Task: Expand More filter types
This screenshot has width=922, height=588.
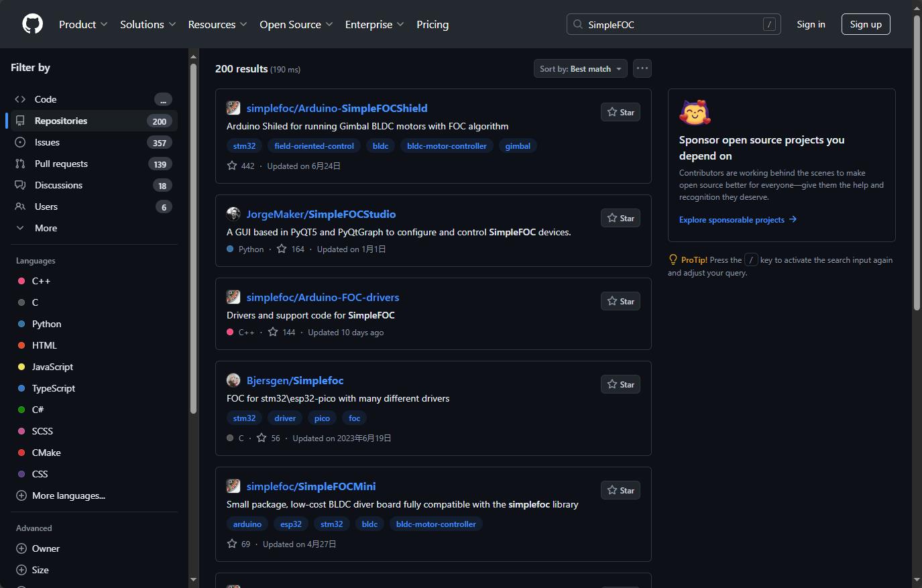Action: tap(93, 228)
